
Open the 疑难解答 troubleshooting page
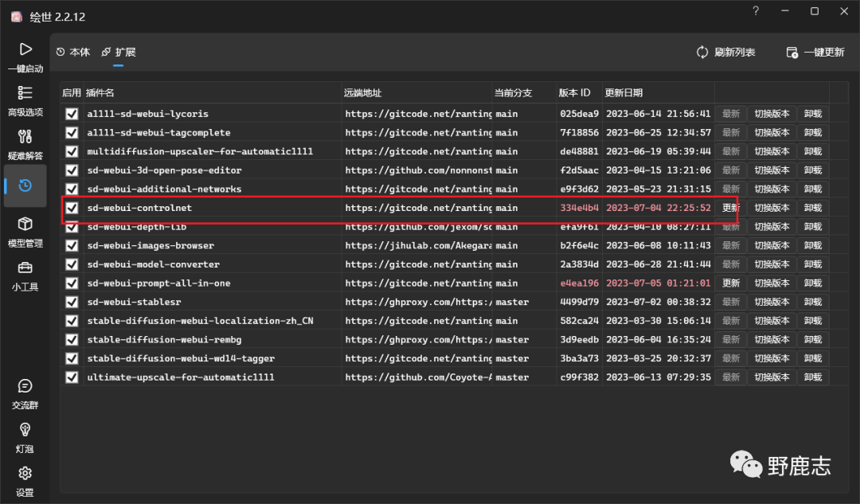pos(25,145)
